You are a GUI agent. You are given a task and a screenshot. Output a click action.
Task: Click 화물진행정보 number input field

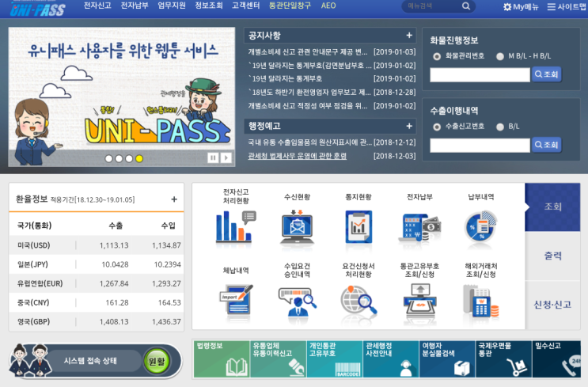480,74
